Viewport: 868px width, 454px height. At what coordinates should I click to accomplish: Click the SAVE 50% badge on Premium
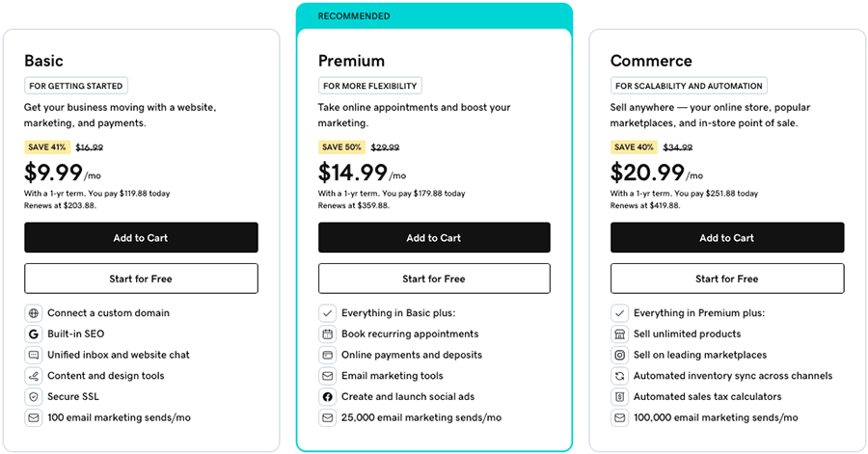(341, 147)
